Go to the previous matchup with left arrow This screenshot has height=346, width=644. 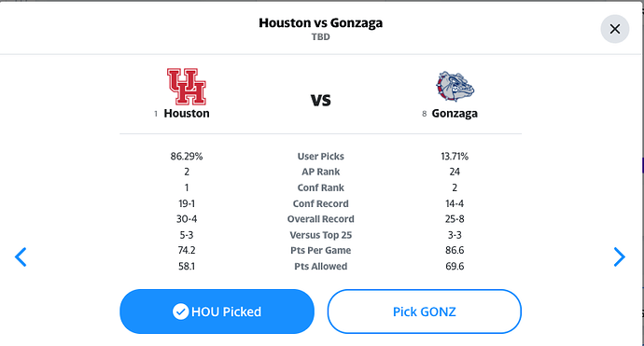pyautogui.click(x=21, y=256)
